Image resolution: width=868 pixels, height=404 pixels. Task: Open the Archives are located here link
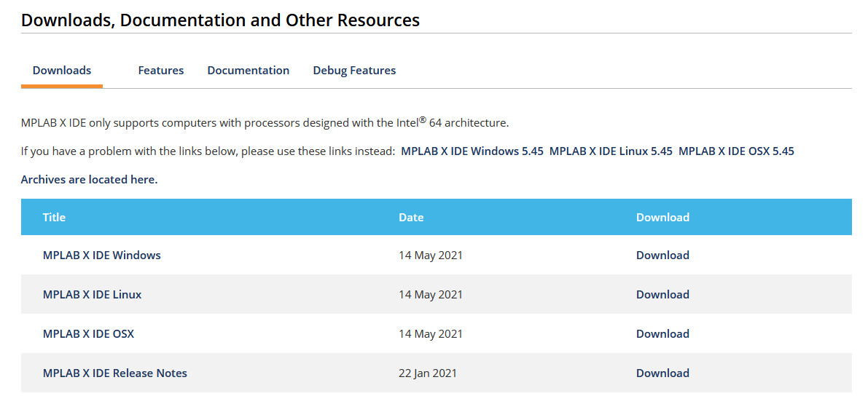click(x=89, y=180)
